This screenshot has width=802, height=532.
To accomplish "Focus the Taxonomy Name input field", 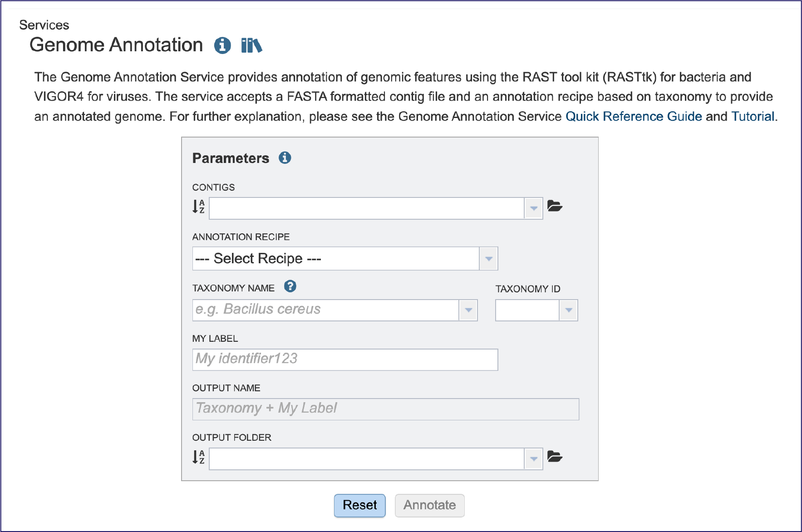I will [326, 310].
